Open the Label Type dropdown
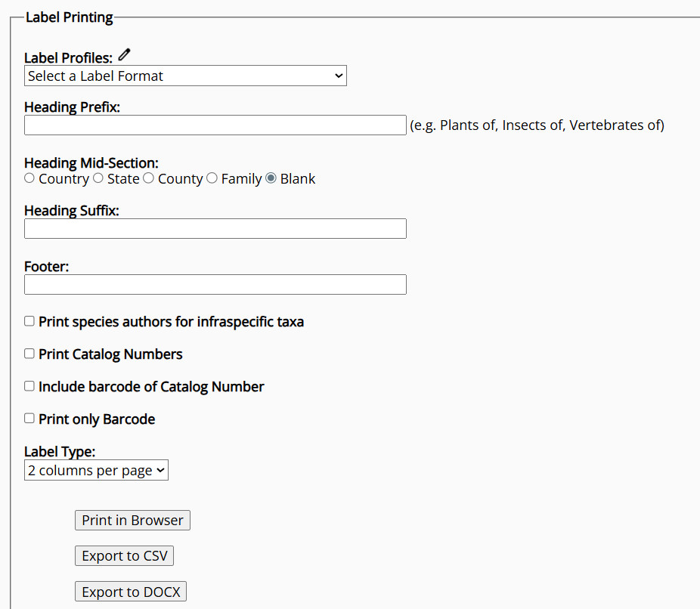 click(x=95, y=470)
